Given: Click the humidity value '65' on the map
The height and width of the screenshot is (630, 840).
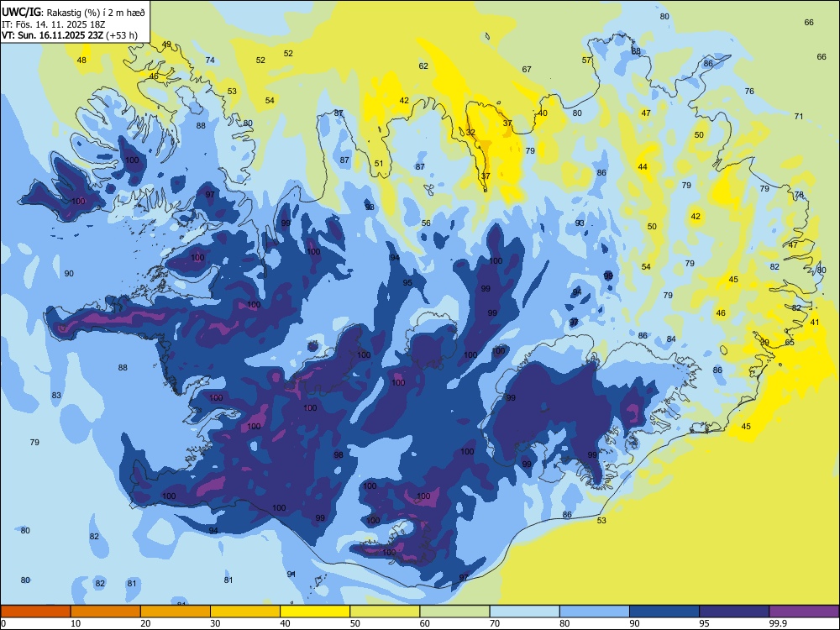Looking at the screenshot, I should pyautogui.click(x=790, y=343).
